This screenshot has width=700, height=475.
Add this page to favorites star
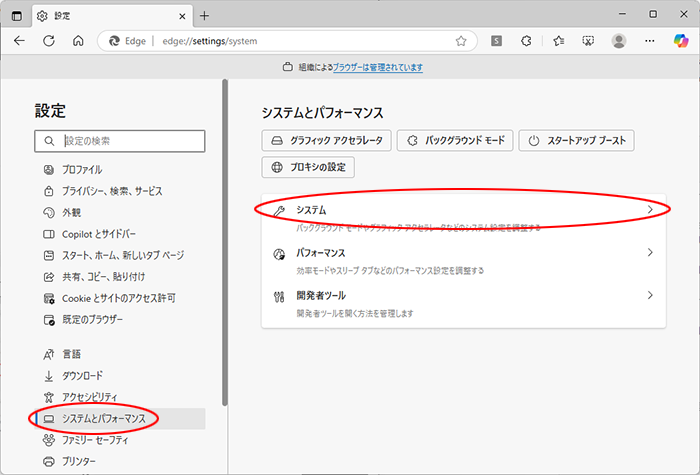click(x=461, y=41)
